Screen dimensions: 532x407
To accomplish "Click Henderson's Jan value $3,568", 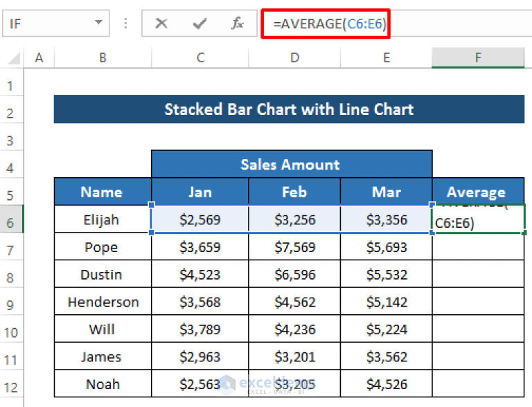I will point(200,302).
